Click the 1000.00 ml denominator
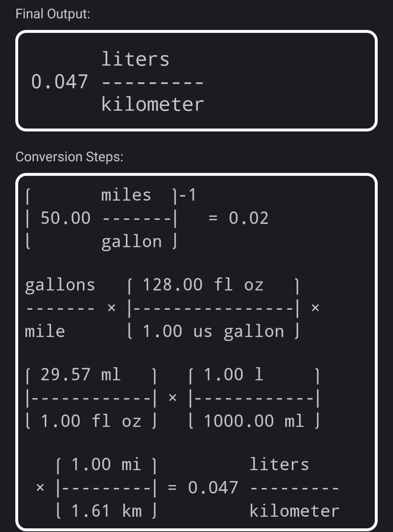 tap(254, 421)
